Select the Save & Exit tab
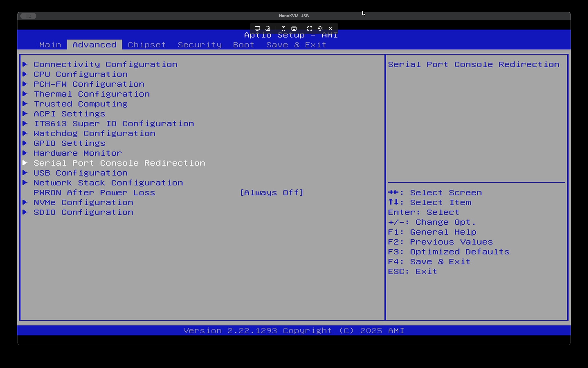588x368 pixels. coord(296,45)
